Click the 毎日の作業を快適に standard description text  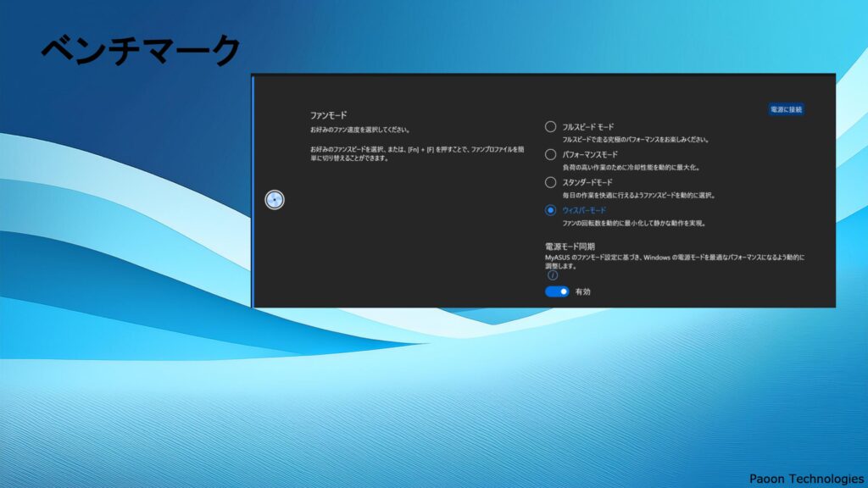(x=638, y=195)
